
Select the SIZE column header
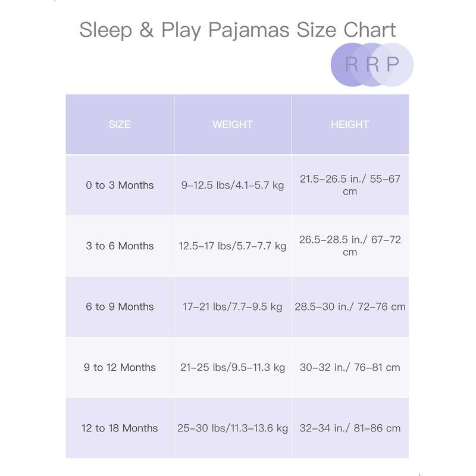pyautogui.click(x=120, y=124)
